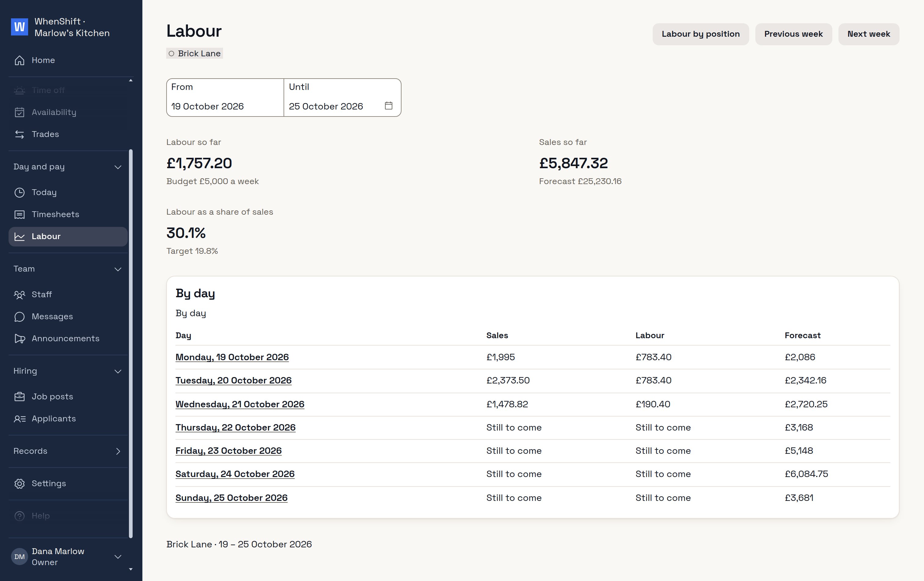Click the Job posts briefcase icon
This screenshot has width=924, height=581.
[x=20, y=396]
